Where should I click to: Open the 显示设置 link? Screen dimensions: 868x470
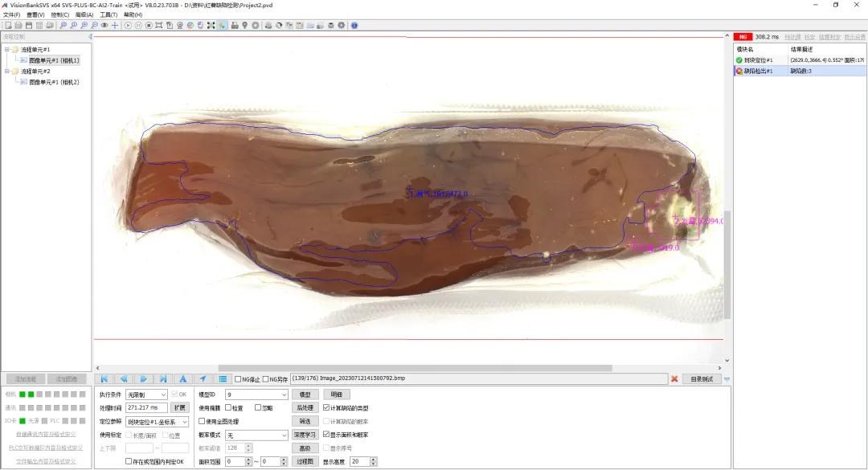[854, 37]
